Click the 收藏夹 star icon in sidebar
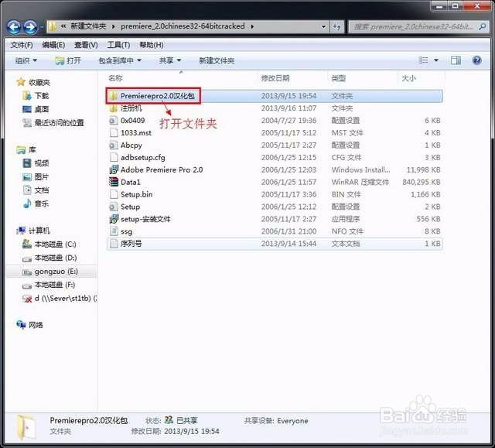 [x=21, y=82]
